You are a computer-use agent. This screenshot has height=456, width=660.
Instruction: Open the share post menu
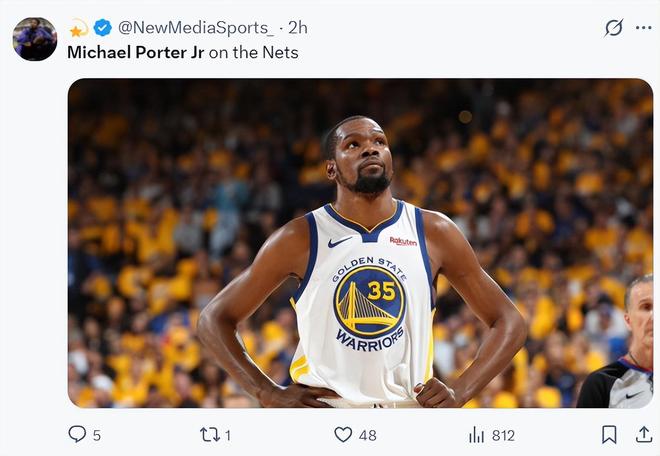pyautogui.click(x=643, y=434)
